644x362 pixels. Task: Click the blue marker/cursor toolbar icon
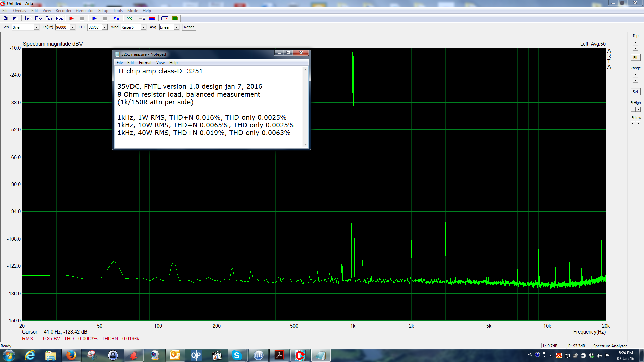142,18
